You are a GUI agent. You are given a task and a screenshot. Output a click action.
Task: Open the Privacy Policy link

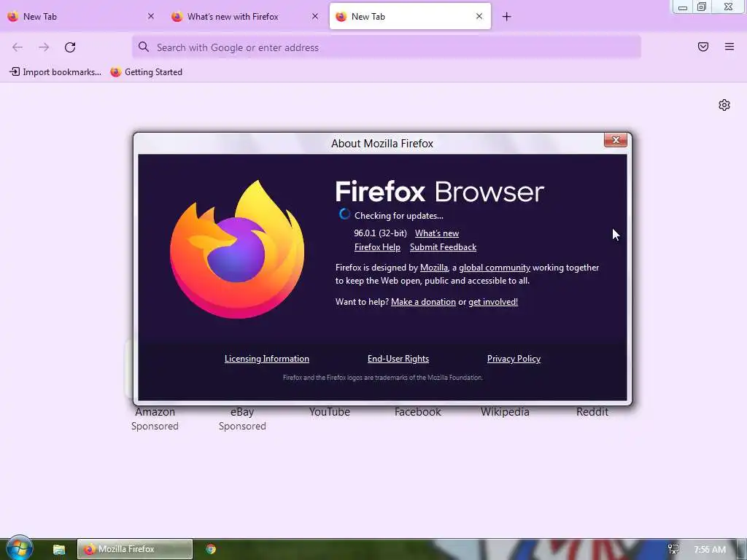514,359
